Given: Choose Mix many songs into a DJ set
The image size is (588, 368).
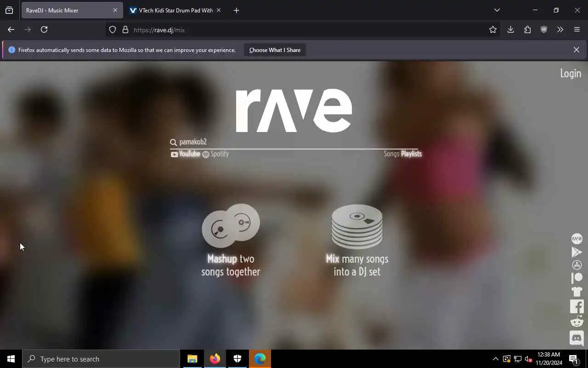Looking at the screenshot, I should pos(357,240).
